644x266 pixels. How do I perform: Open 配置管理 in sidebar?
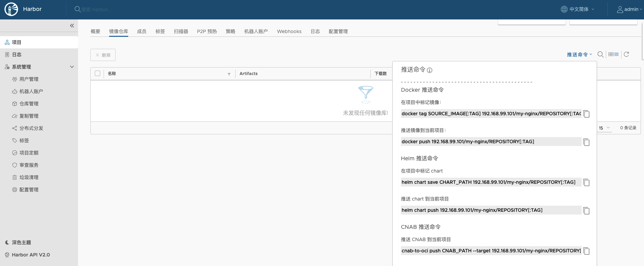(x=29, y=190)
